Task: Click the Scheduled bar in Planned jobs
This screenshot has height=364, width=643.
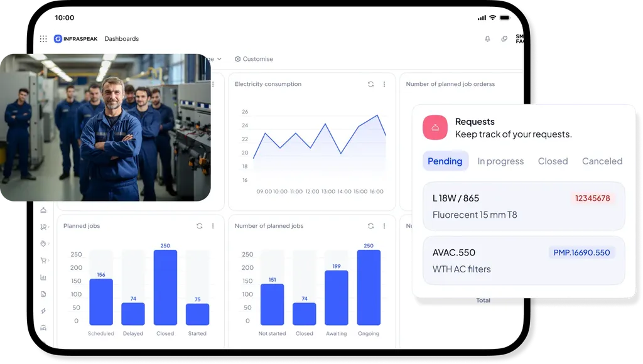Action: tap(101, 302)
